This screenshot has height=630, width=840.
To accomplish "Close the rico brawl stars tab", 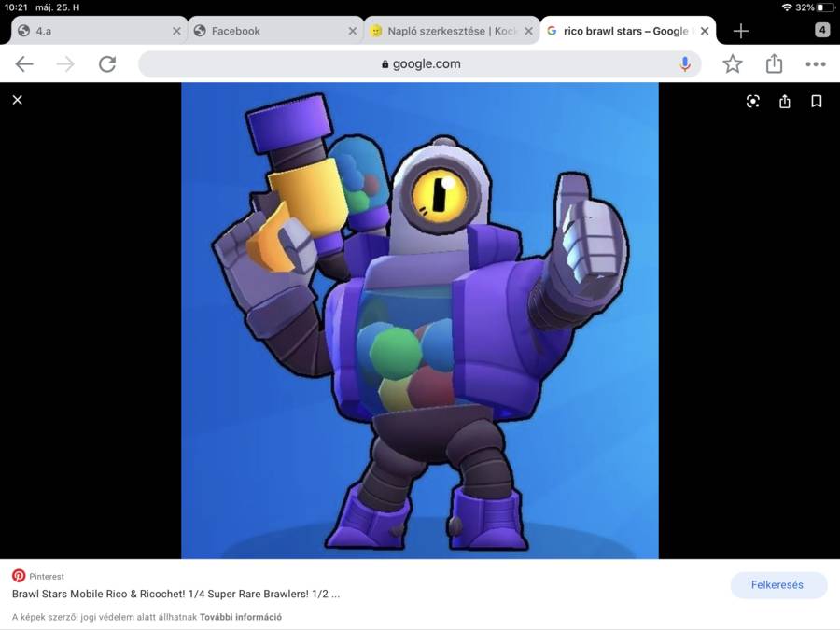I will click(705, 31).
